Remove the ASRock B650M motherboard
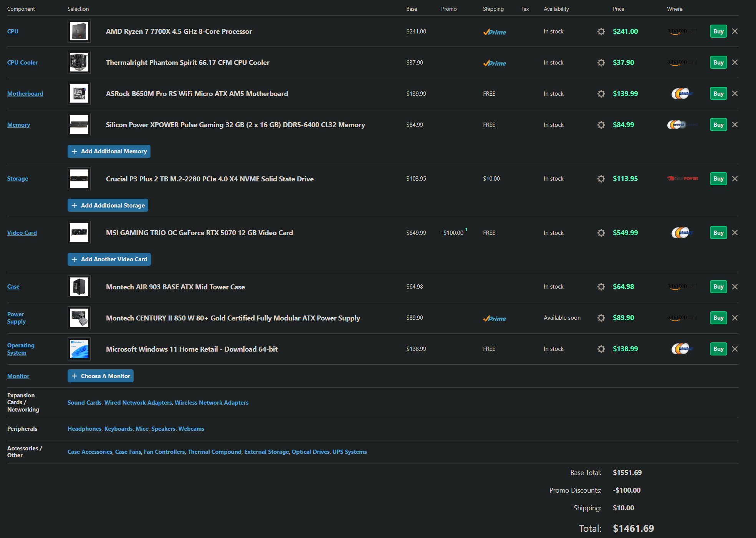The height and width of the screenshot is (538, 756). pos(735,93)
